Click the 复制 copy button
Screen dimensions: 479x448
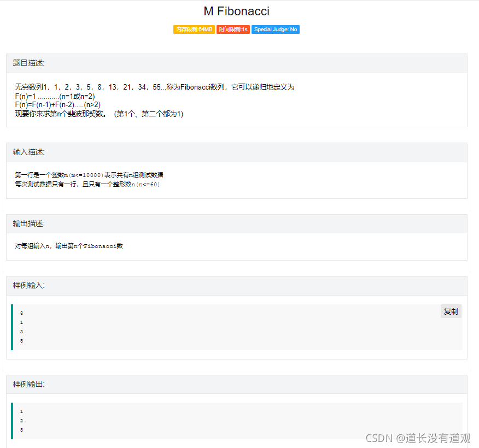pos(451,311)
